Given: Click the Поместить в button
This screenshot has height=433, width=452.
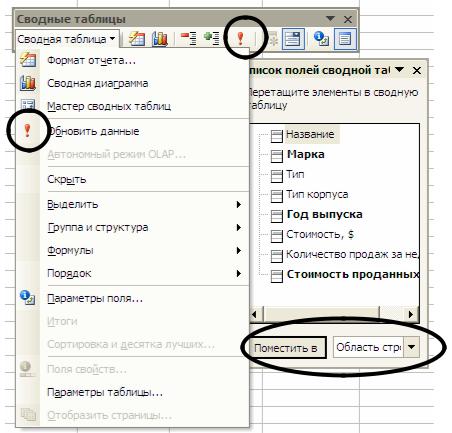Looking at the screenshot, I should (x=287, y=348).
